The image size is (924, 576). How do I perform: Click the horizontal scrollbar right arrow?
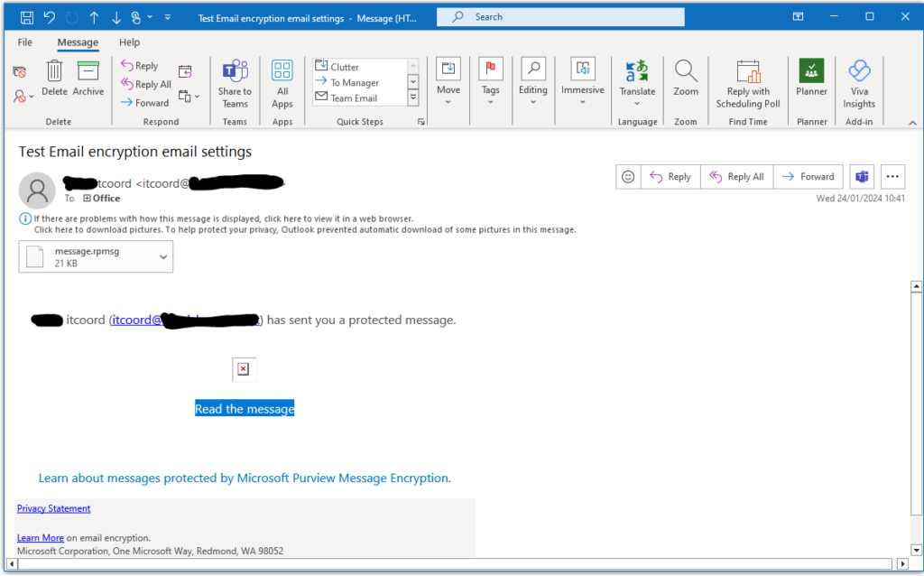click(902, 564)
